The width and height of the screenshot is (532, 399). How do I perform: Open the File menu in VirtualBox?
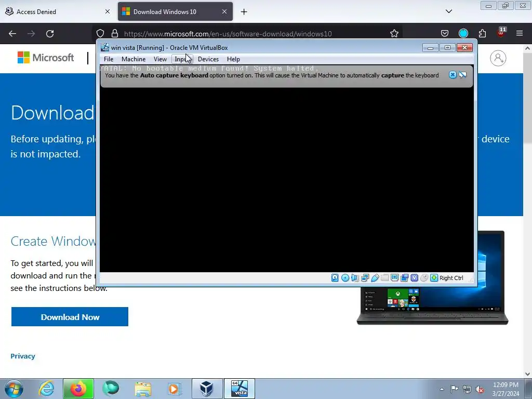109,59
